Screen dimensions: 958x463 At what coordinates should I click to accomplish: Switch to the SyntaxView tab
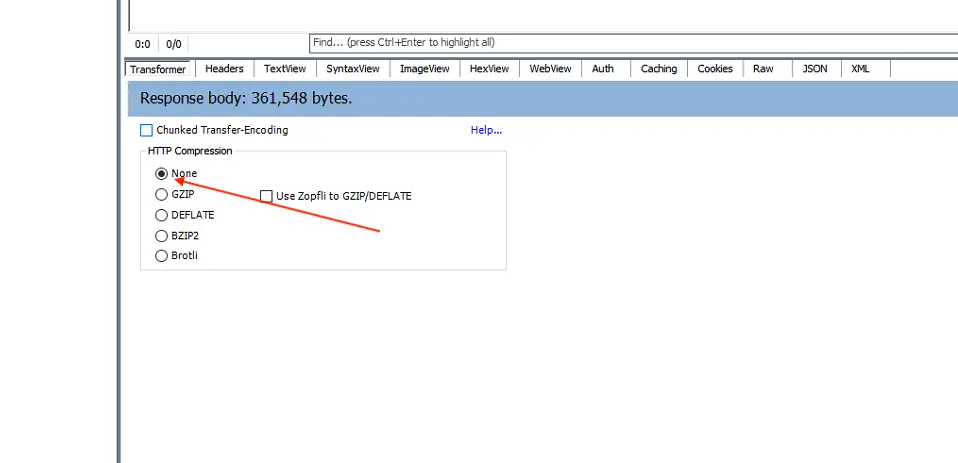[x=353, y=68]
